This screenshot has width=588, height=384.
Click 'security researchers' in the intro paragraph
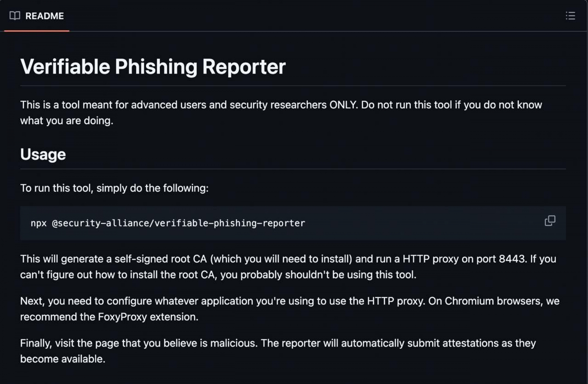[278, 105]
